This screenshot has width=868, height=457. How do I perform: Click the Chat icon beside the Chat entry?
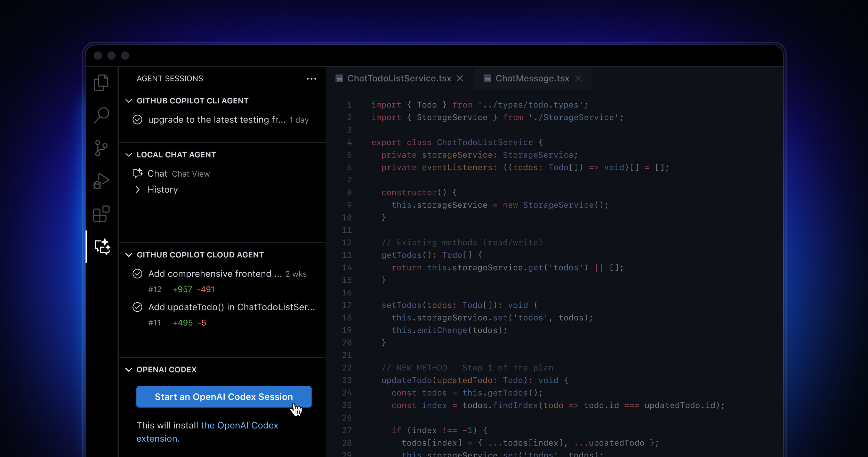pos(138,173)
